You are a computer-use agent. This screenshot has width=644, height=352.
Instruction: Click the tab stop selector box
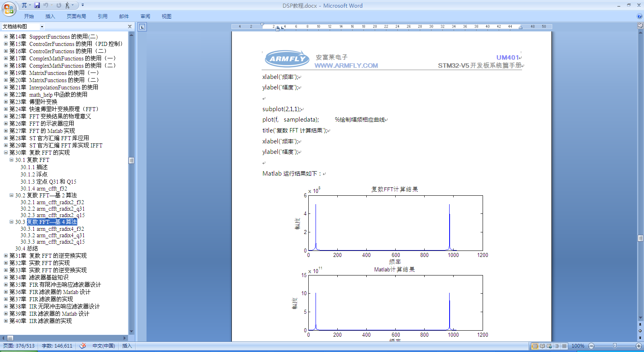[x=142, y=27]
